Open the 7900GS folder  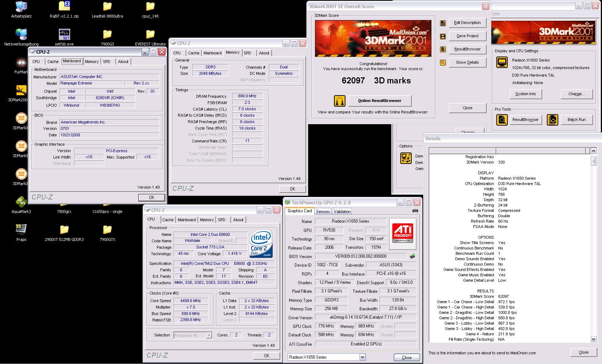pyautogui.click(x=107, y=34)
